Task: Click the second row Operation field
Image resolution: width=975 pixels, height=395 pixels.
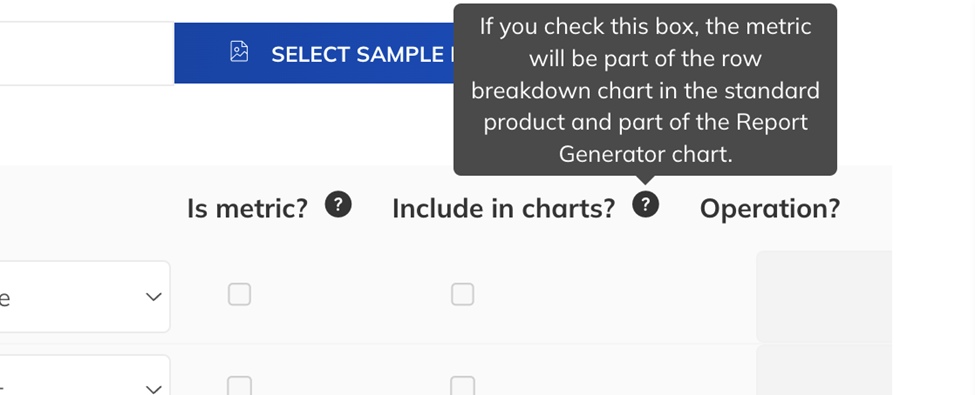Action: (x=824, y=370)
